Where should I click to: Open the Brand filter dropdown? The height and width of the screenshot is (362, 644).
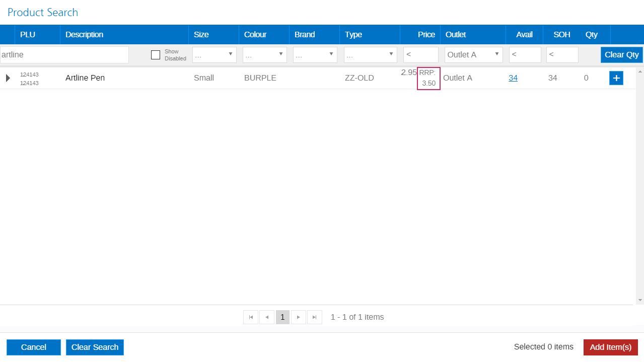[x=315, y=55]
